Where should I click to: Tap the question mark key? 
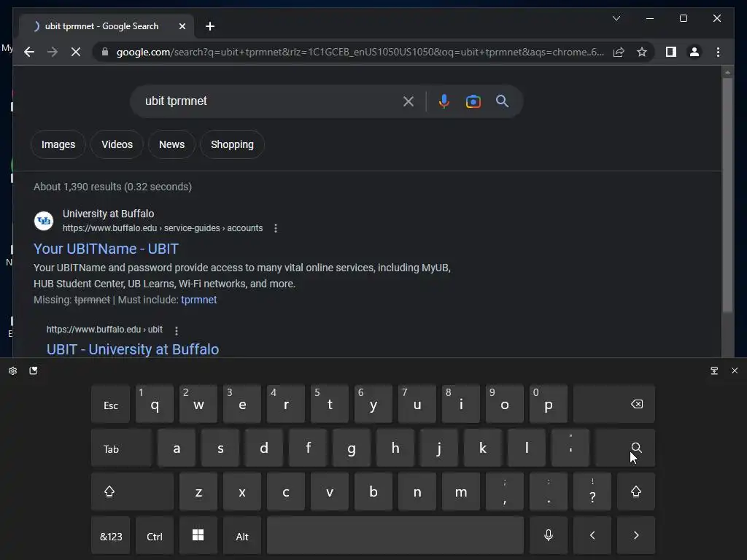592,492
